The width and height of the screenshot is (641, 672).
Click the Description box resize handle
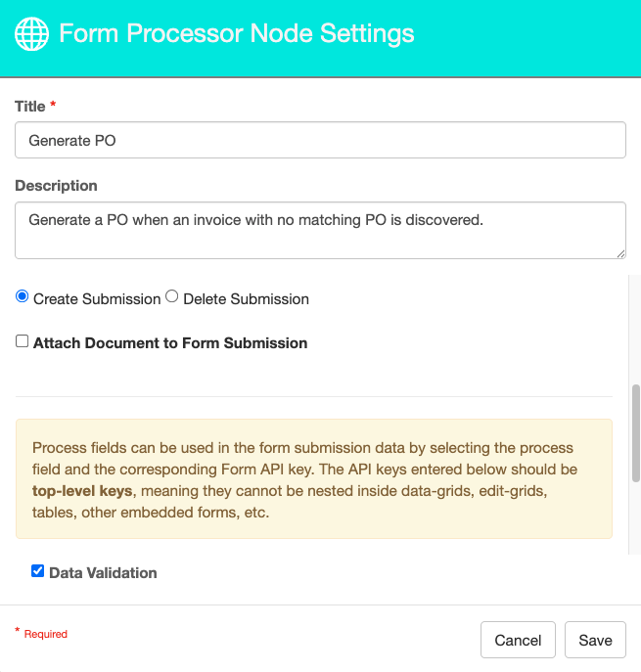(620, 253)
